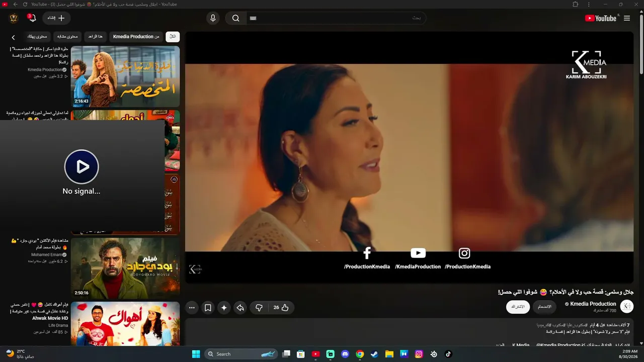
Task: Open Discord from the taskbar
Action: click(x=345, y=354)
